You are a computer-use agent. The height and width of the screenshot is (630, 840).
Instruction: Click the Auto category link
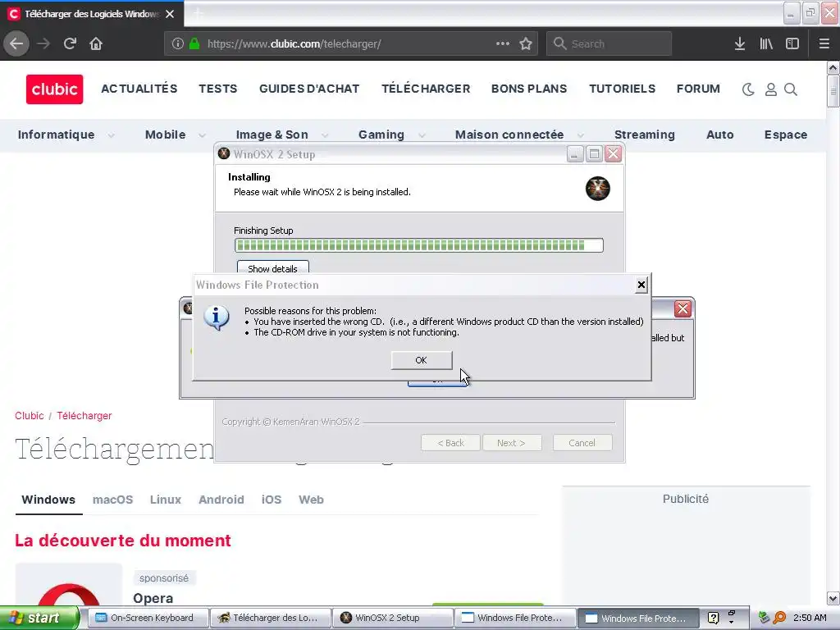(x=720, y=135)
